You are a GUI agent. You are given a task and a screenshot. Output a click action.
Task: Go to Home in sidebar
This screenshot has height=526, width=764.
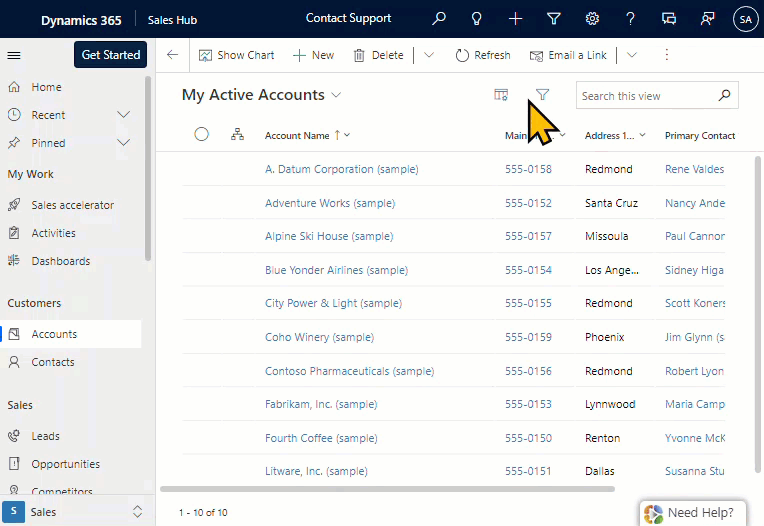click(x=46, y=87)
